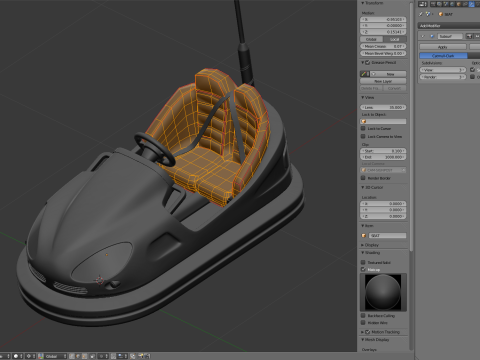Apply the Subsurf modifier
The width and height of the screenshot is (480, 360).
tap(443, 47)
